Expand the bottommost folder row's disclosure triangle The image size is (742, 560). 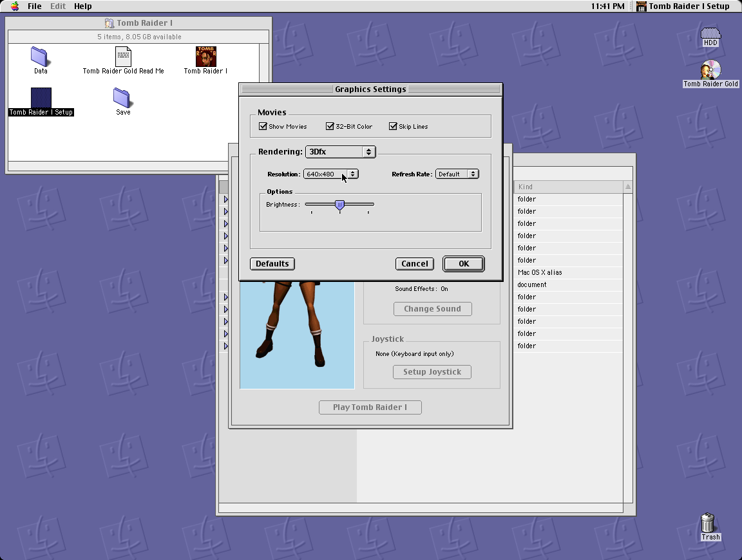click(x=225, y=346)
